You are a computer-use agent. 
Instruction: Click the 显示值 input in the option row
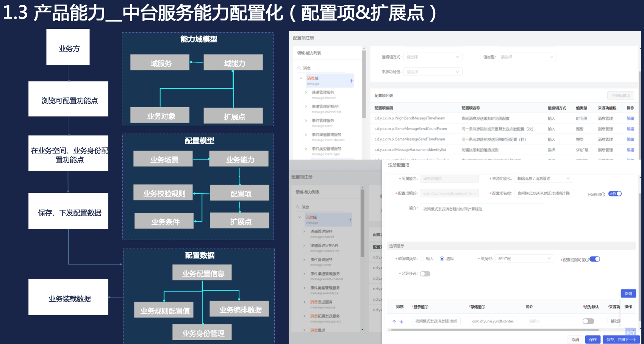pos(436,321)
